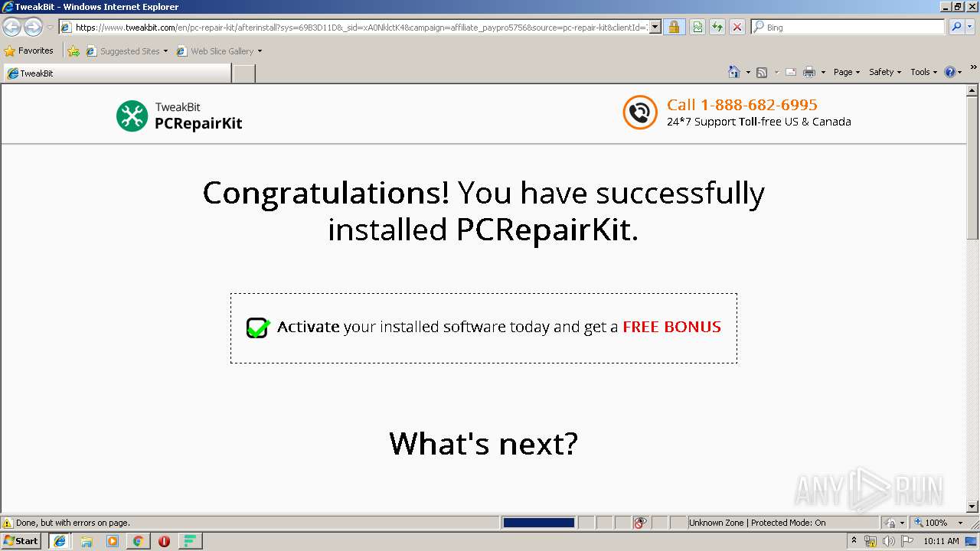The image size is (980, 551).
Task: Click the scroll up arrow of page scrollbar
Action: click(x=972, y=90)
